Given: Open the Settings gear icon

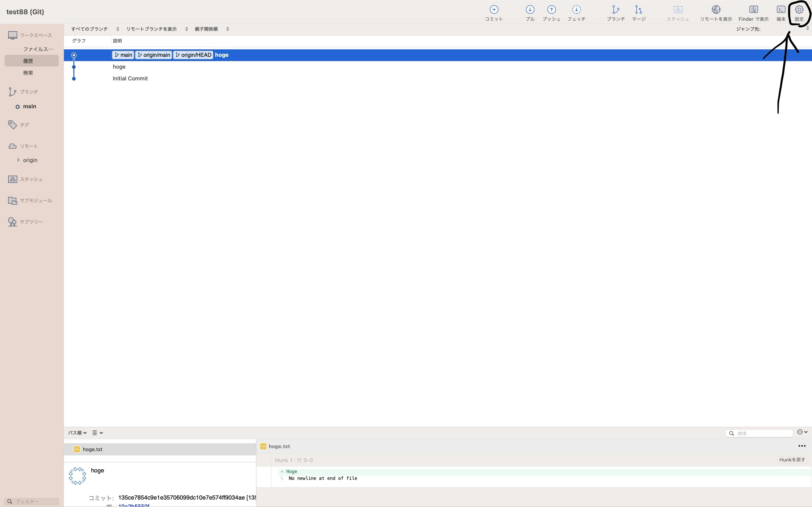Looking at the screenshot, I should 799,10.
